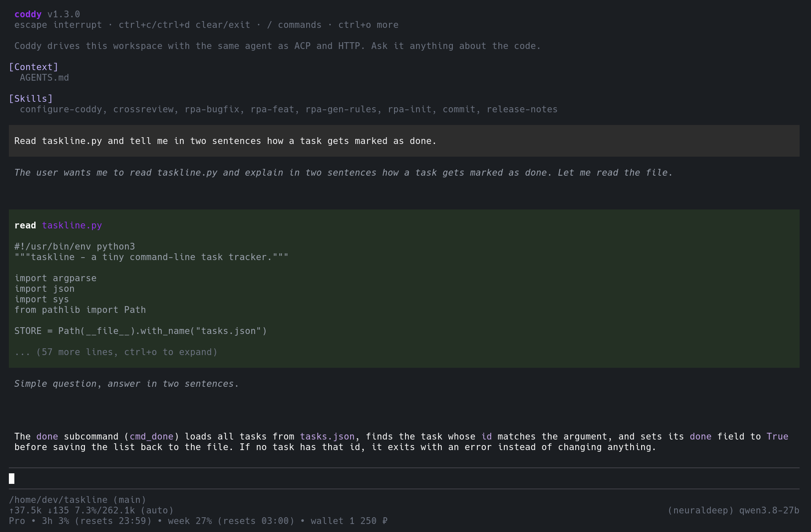This screenshot has height=532, width=811.
Task: Click the tasks.json reference in answer
Action: point(327,437)
